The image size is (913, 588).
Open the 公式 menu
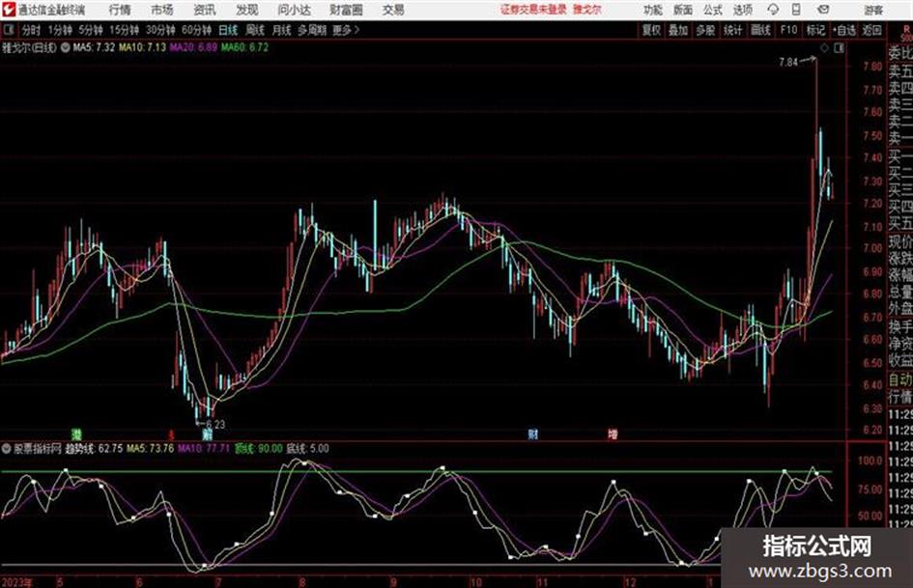(x=713, y=10)
